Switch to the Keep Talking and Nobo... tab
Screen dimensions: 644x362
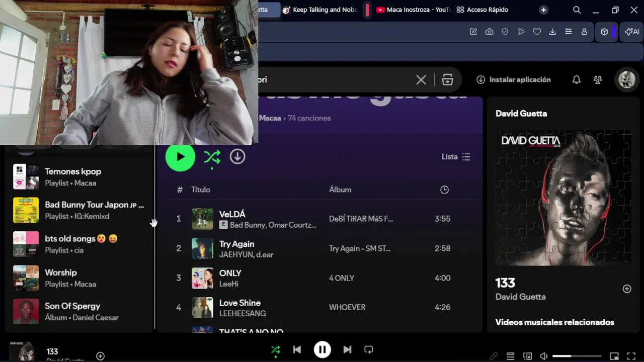tap(320, 10)
